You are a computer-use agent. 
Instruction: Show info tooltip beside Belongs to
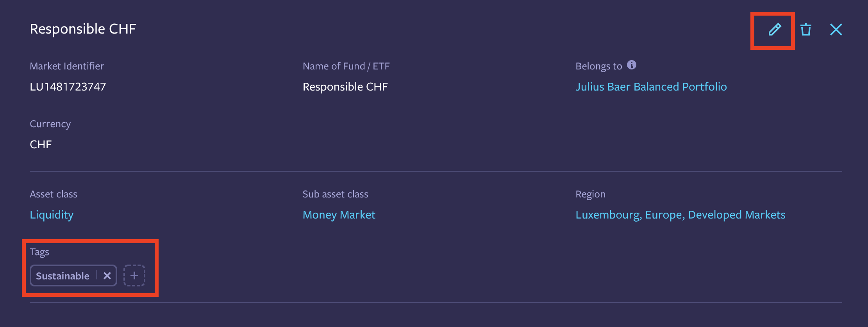point(632,65)
